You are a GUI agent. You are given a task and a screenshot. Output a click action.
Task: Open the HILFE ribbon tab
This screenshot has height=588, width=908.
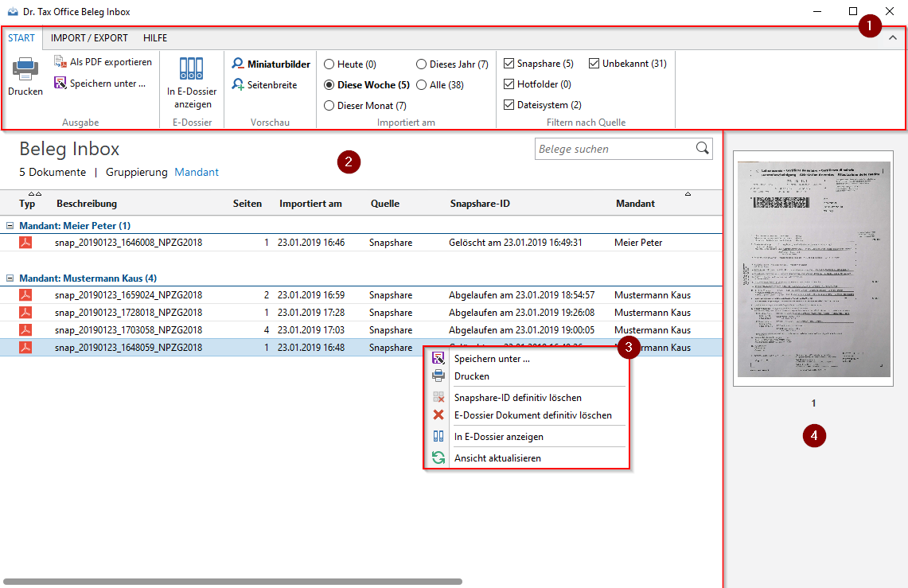[x=155, y=38]
